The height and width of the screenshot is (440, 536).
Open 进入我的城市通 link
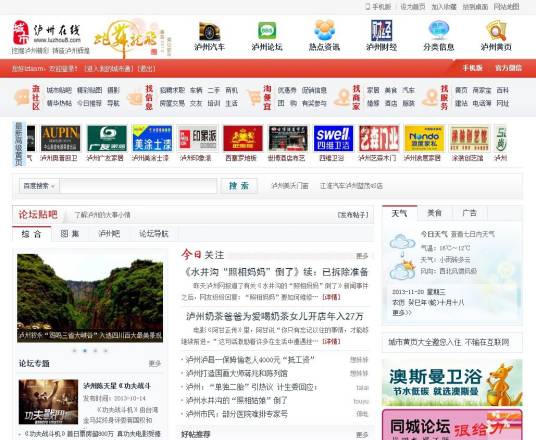[109, 69]
